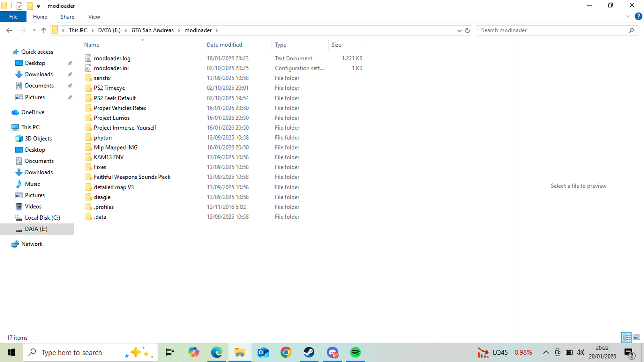Click the OneDrive cloud icon in the sidebar
644x362 pixels.
[x=15, y=112]
